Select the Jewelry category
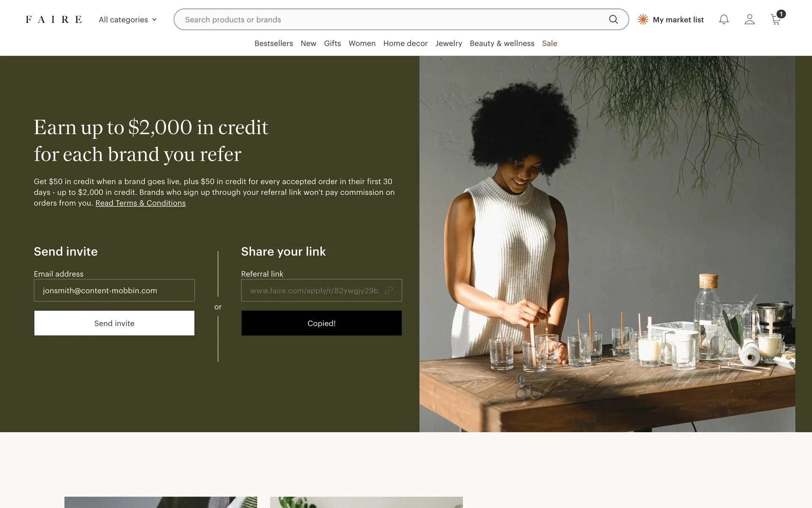The height and width of the screenshot is (508, 812). [449, 43]
